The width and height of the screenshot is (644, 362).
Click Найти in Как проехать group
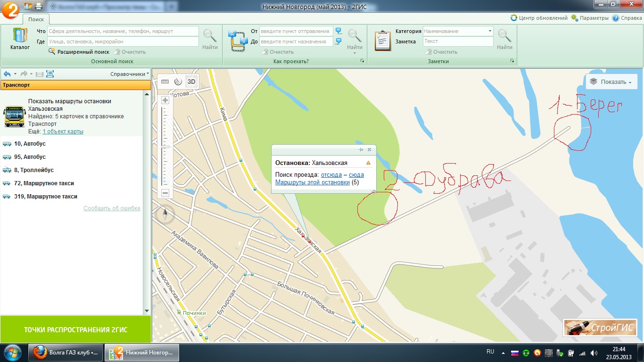tap(355, 39)
